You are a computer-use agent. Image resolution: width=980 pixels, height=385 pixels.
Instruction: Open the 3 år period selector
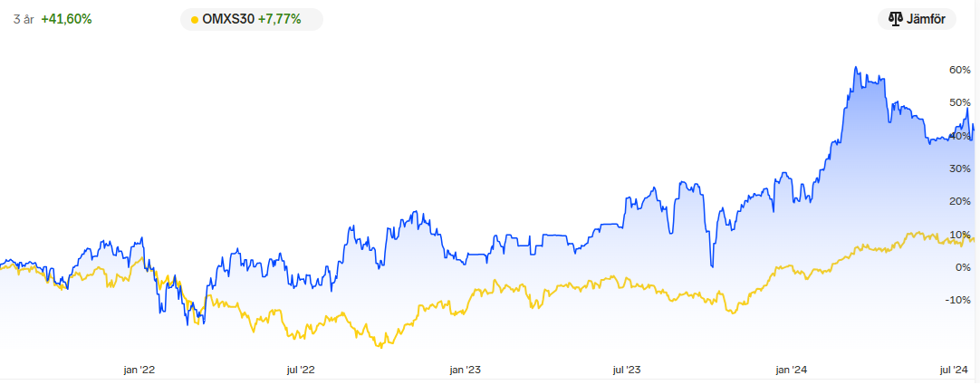[x=23, y=19]
